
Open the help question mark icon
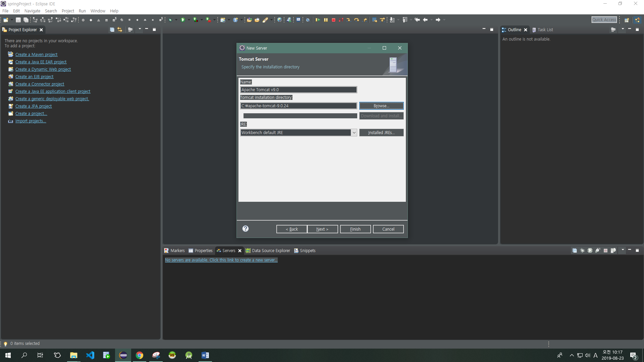click(246, 229)
